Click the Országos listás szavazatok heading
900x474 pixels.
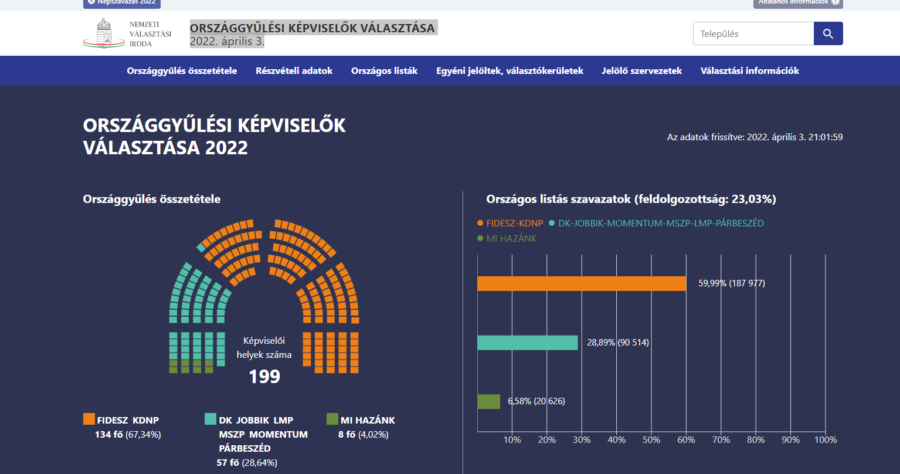[631, 199]
